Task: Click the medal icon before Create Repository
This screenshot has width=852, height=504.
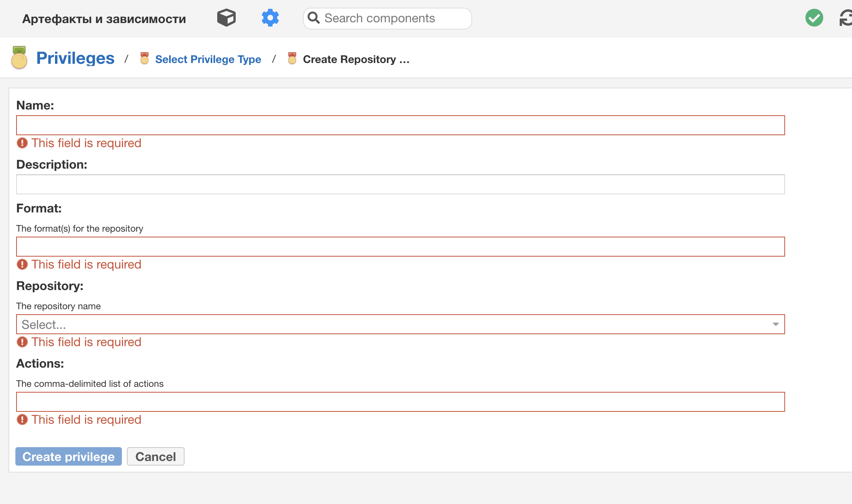Action: click(292, 58)
